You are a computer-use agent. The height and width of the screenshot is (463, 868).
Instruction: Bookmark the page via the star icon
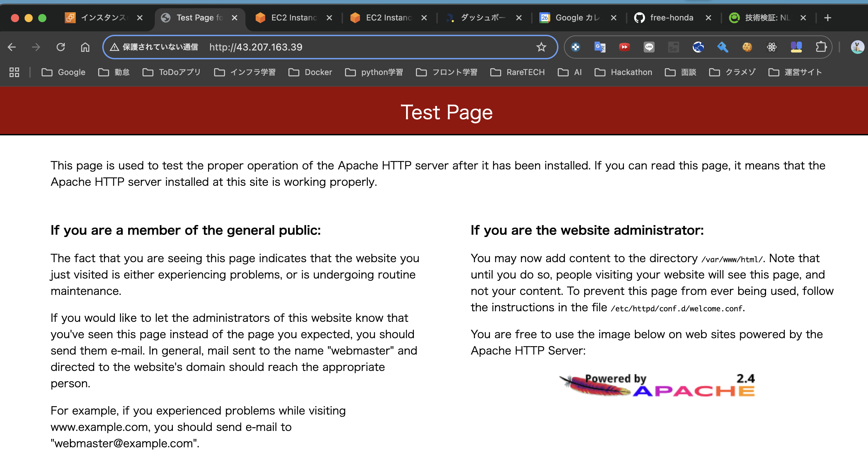pyautogui.click(x=541, y=47)
